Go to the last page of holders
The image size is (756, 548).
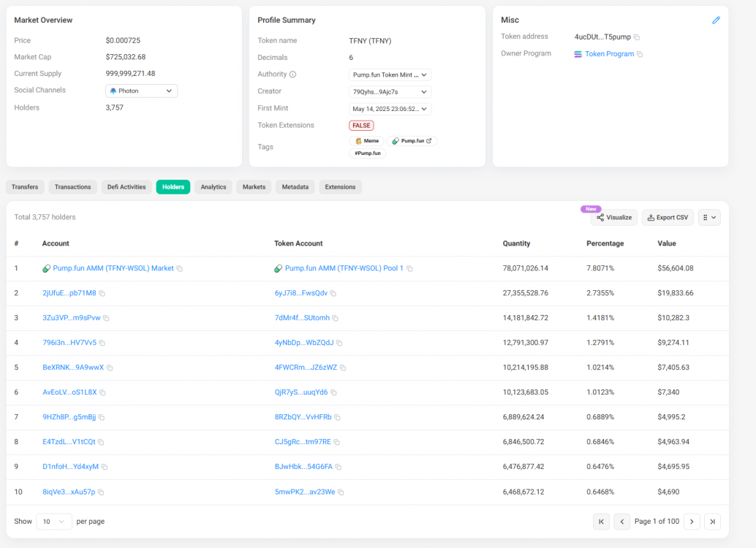712,521
